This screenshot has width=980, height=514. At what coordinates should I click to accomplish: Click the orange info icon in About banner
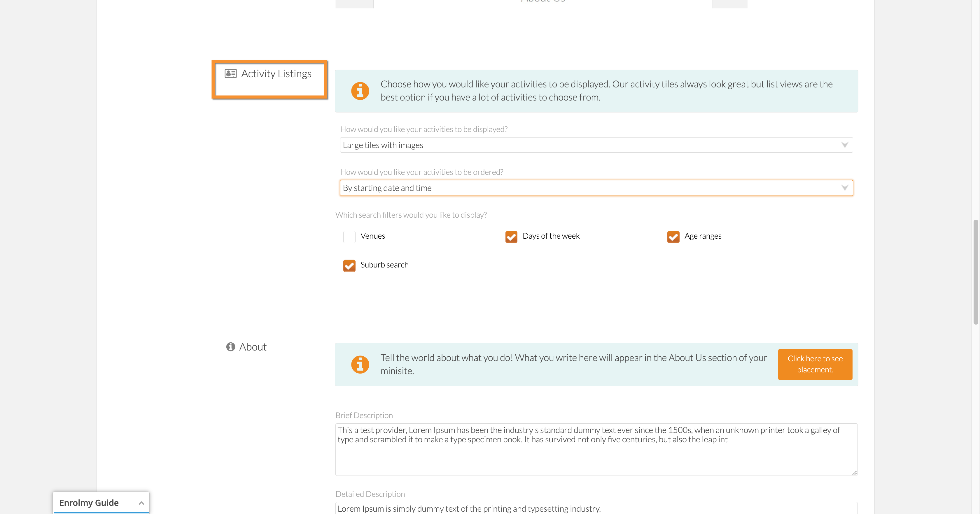click(360, 365)
